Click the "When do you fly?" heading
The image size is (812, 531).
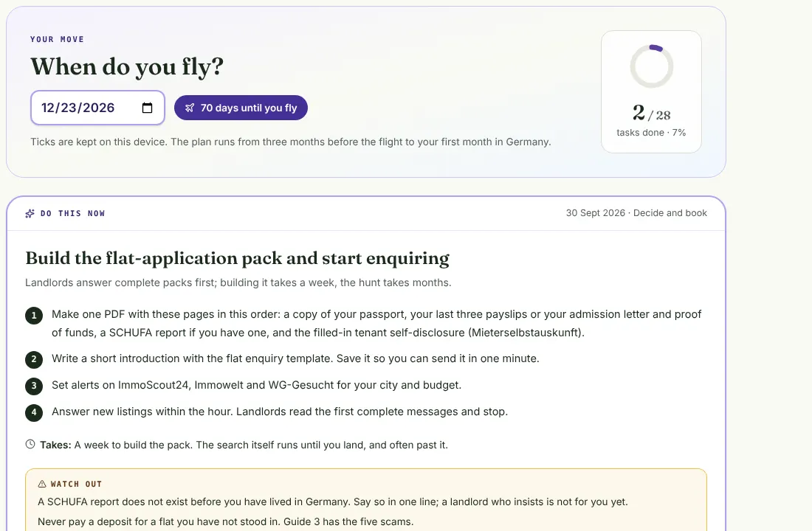(x=127, y=66)
